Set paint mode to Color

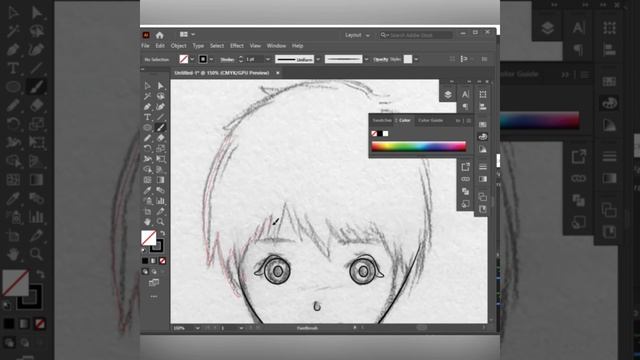pos(145,261)
